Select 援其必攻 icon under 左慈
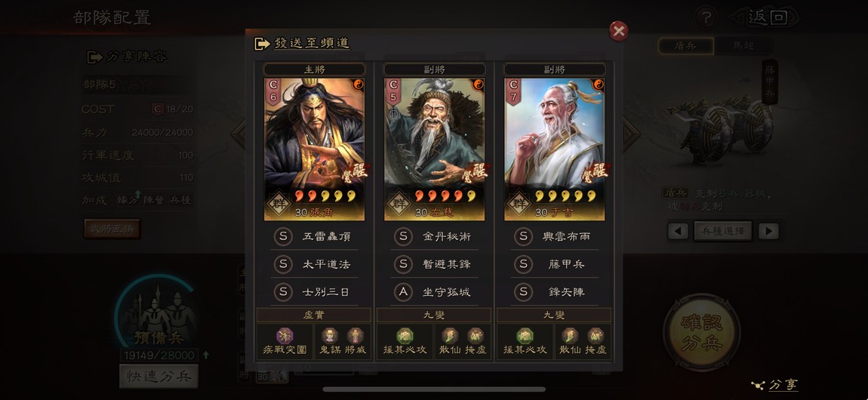Screen dimensions: 868x400 click(x=405, y=336)
